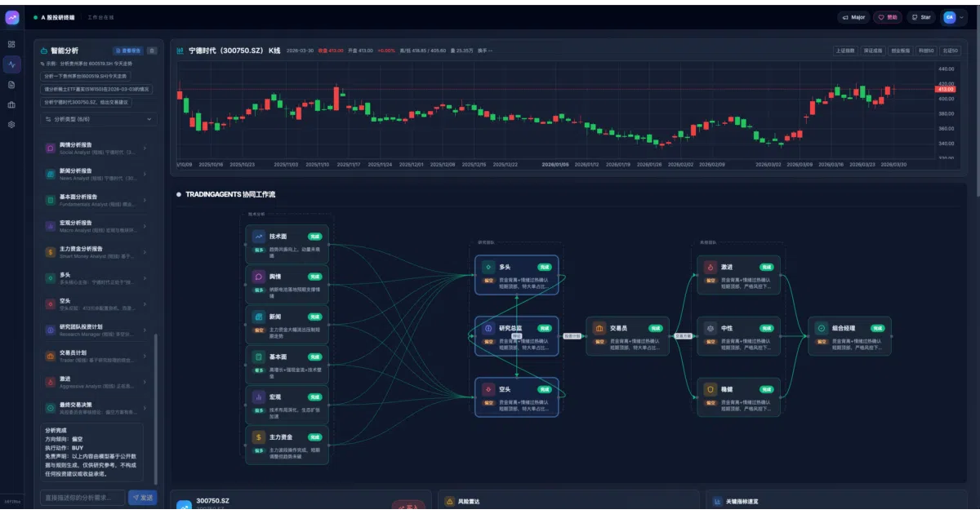Click the analysis request input field
The image size is (980, 514).
coord(82,497)
